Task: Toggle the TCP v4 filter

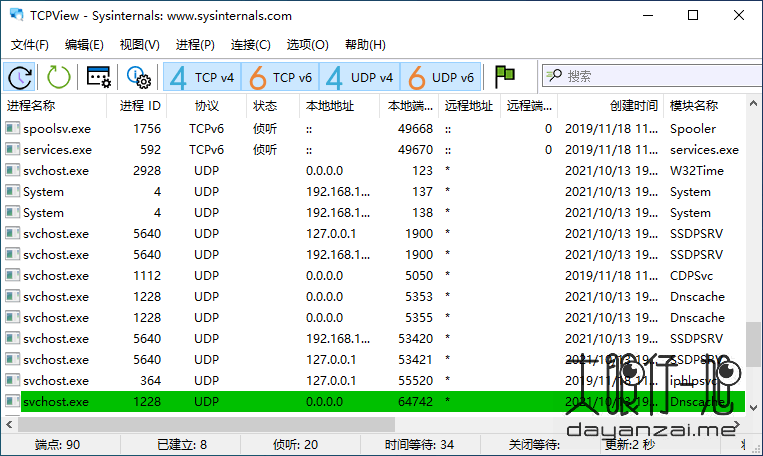Action: 202,77
